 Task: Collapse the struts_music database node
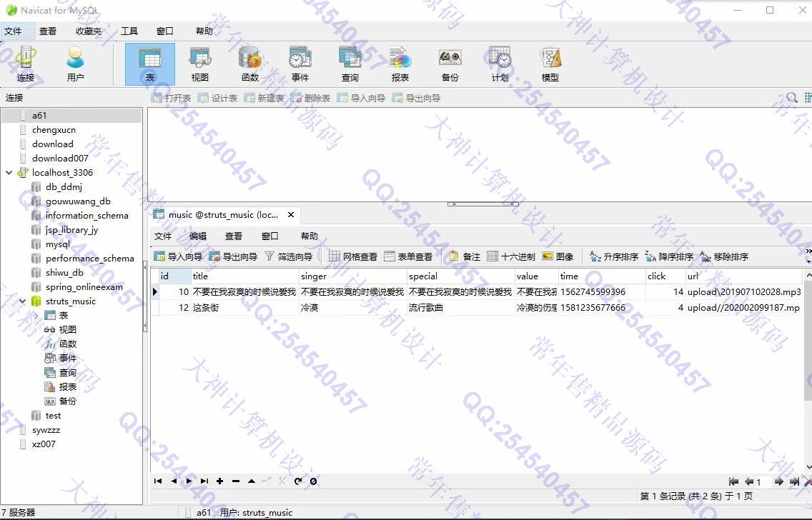22,301
